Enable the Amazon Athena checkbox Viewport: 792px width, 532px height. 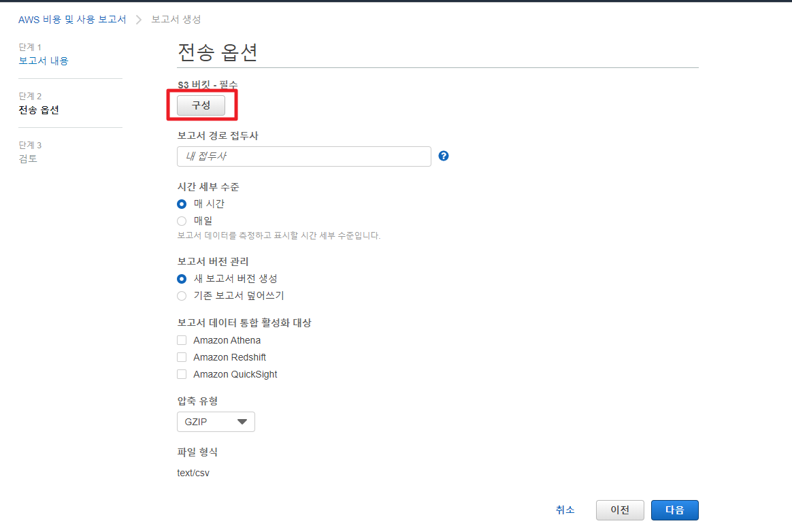182,340
